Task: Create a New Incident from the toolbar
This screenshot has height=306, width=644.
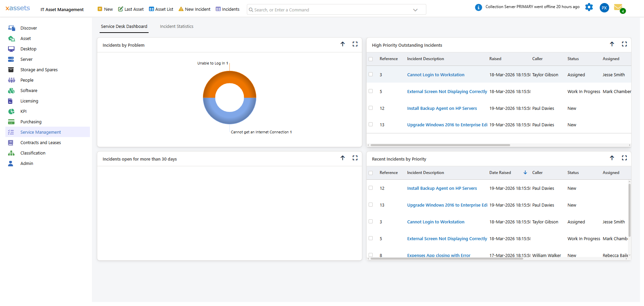Action: 194,9
